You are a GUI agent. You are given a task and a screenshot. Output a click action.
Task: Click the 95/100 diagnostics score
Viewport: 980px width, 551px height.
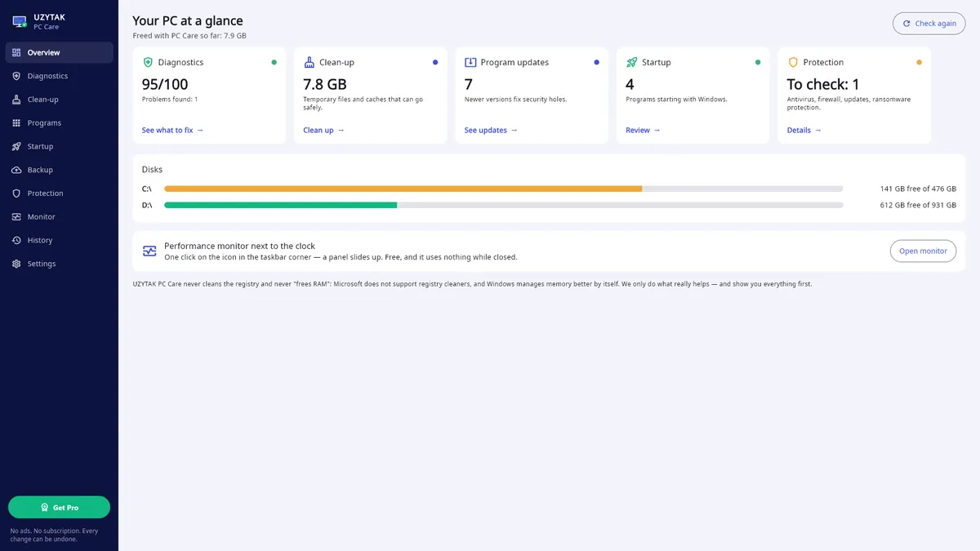pos(165,84)
